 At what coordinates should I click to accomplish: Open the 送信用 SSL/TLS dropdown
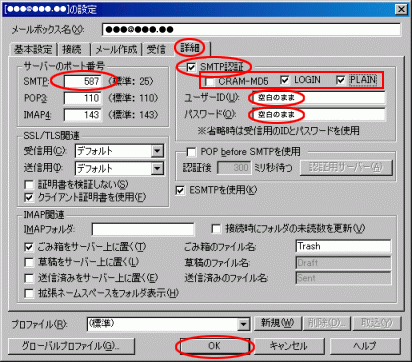pos(157,168)
